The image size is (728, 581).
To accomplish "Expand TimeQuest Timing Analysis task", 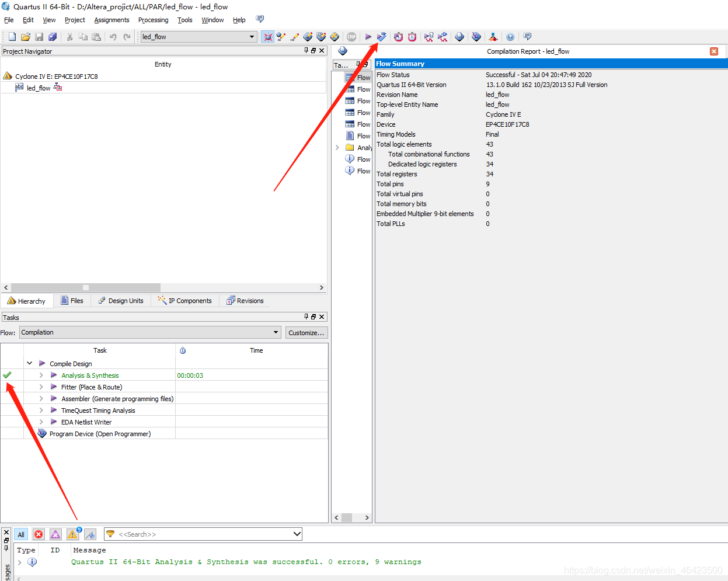I will click(41, 410).
